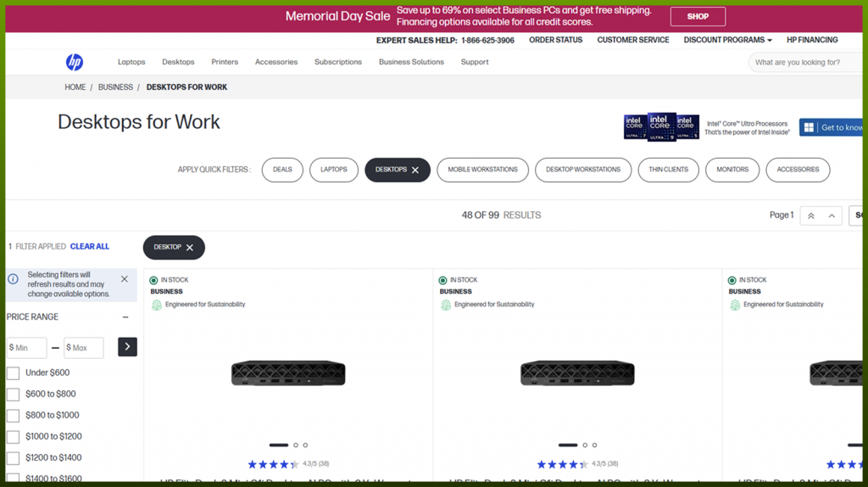Open HP Financing link
Image resolution: width=868 pixels, height=487 pixels.
click(812, 40)
